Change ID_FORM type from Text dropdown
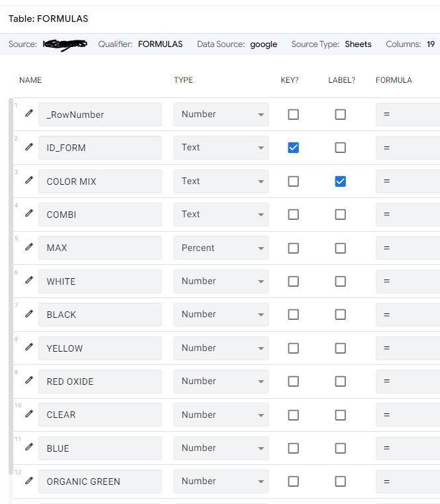This screenshot has width=440, height=504. point(221,148)
